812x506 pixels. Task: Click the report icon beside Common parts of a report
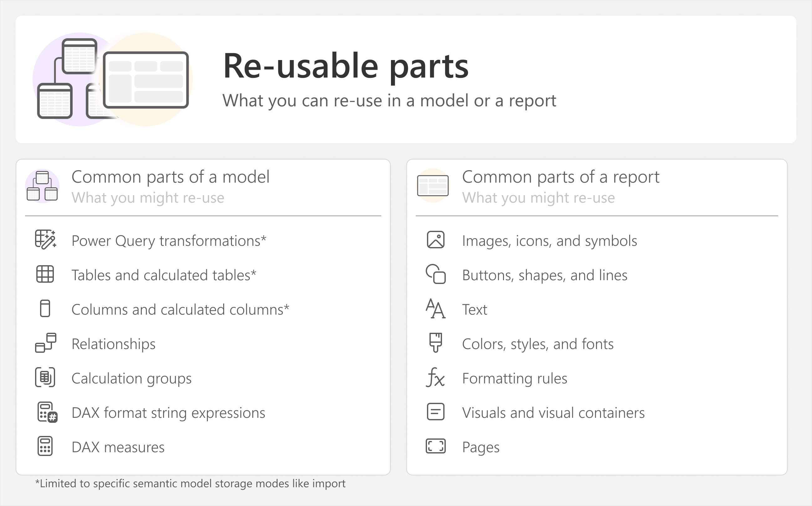[433, 186]
